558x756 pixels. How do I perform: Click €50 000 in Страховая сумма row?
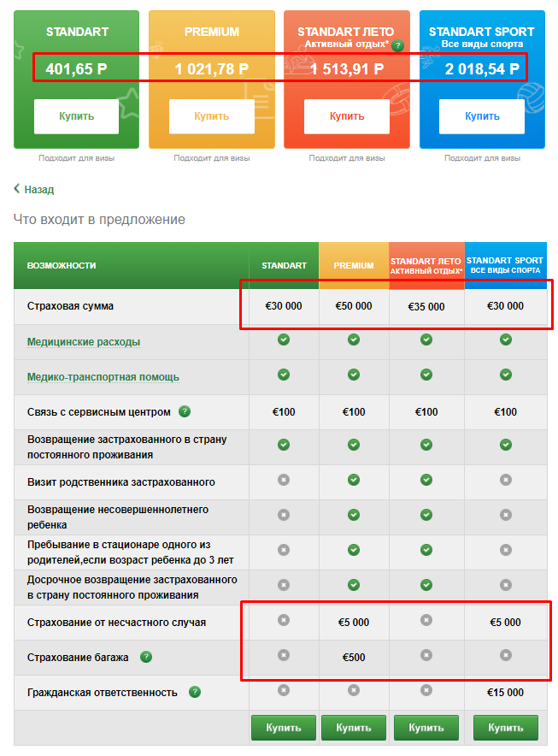pos(354,305)
